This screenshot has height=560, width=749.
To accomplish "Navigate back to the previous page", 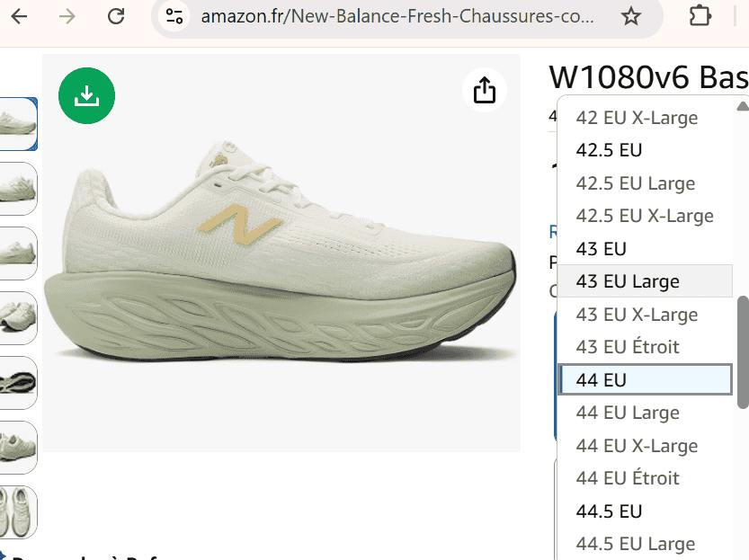I will point(19,17).
